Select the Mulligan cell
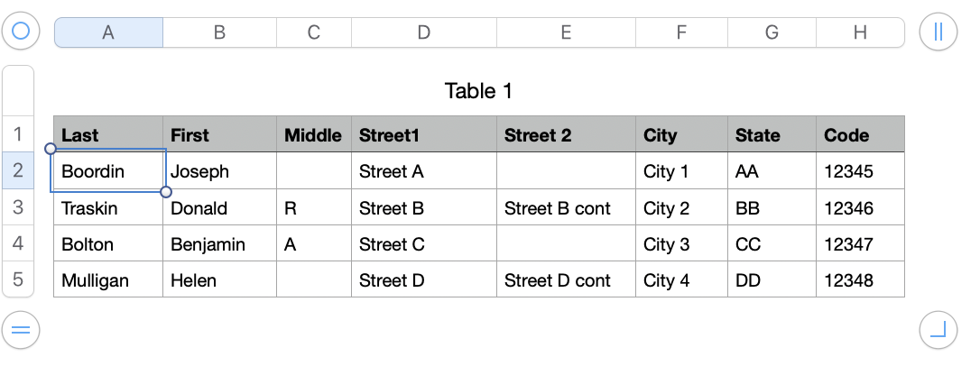The image size is (980, 375). point(109,279)
